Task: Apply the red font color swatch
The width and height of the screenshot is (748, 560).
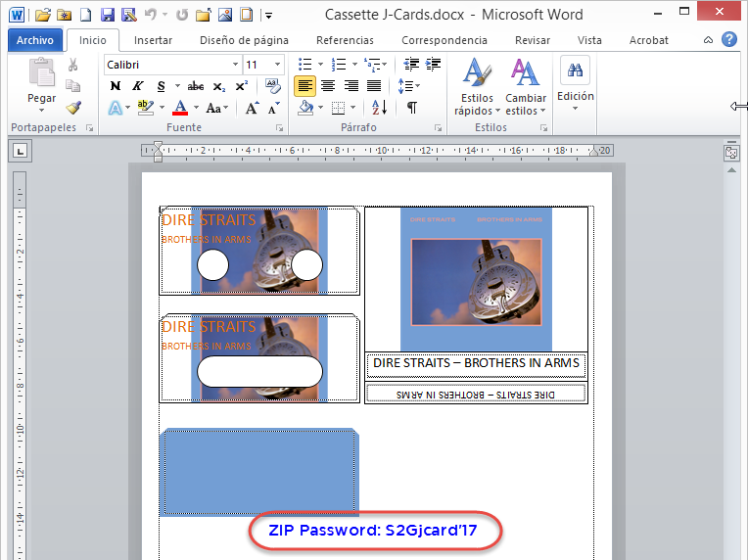Action: pos(179,108)
